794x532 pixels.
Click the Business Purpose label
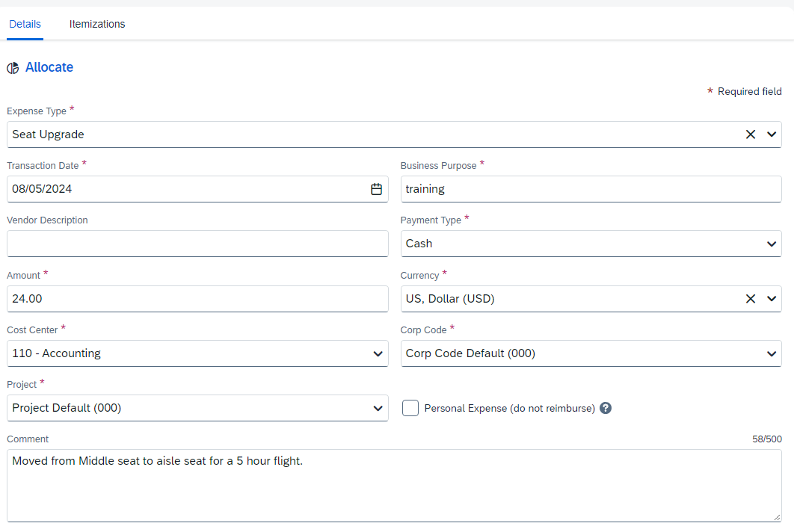pyautogui.click(x=438, y=166)
